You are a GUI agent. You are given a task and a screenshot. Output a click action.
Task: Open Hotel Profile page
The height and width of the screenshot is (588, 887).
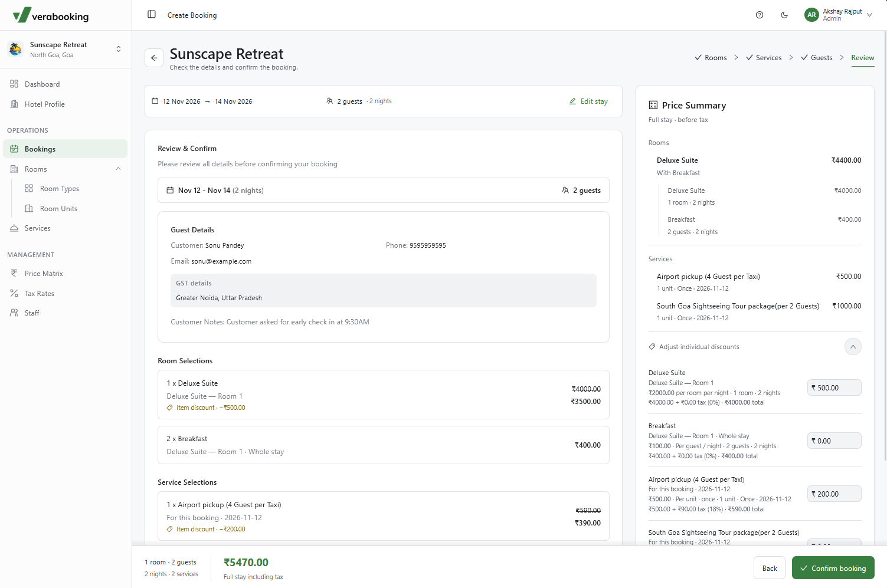66,104
